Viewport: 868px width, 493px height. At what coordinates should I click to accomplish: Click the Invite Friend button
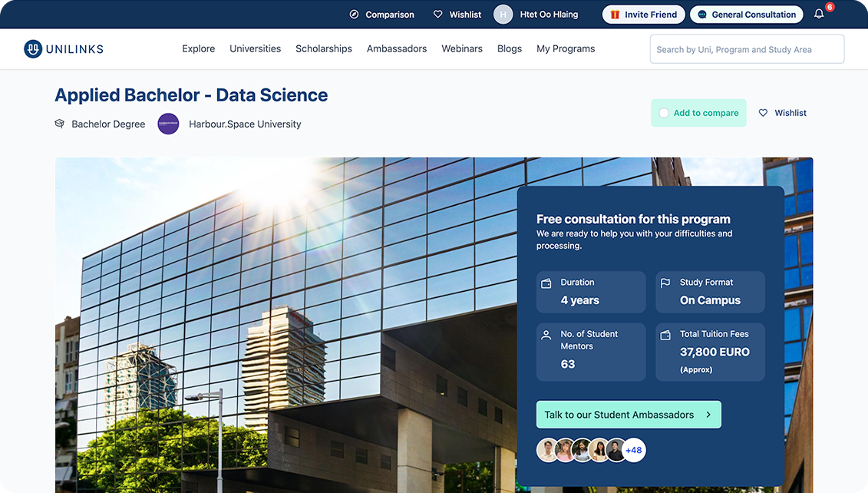click(x=643, y=15)
